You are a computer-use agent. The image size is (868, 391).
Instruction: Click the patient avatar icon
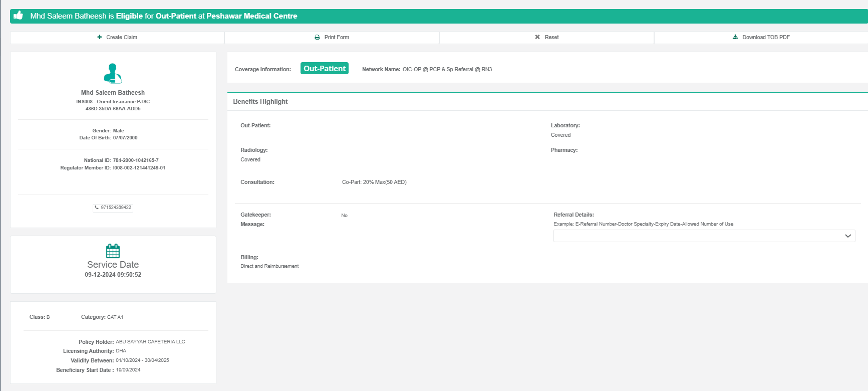113,73
